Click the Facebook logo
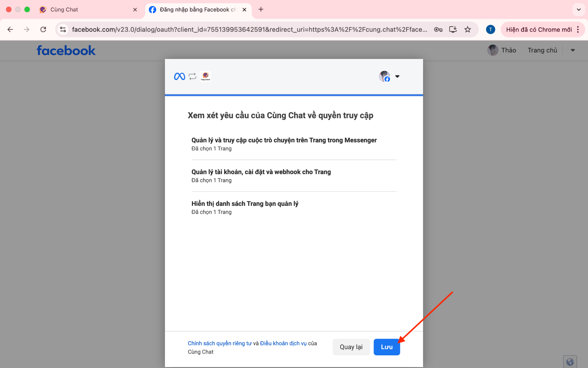 (66, 51)
